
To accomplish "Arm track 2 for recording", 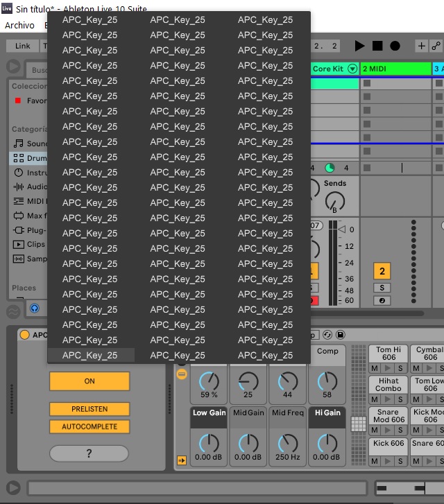I will point(382,301).
